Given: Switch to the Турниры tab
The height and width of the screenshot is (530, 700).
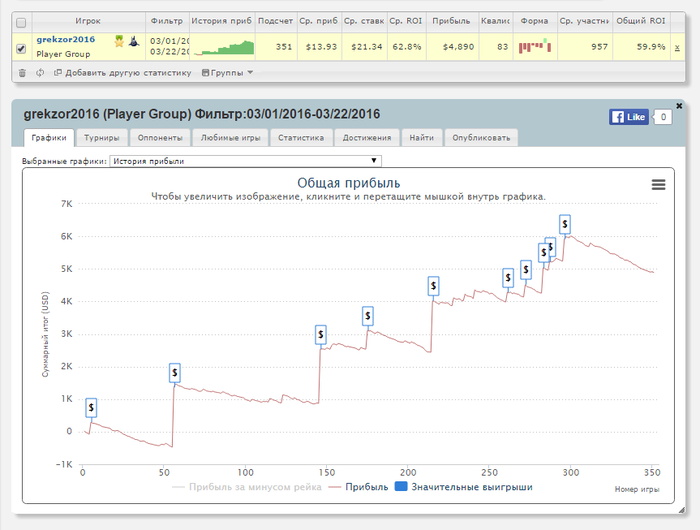Looking at the screenshot, I should tap(102, 138).
